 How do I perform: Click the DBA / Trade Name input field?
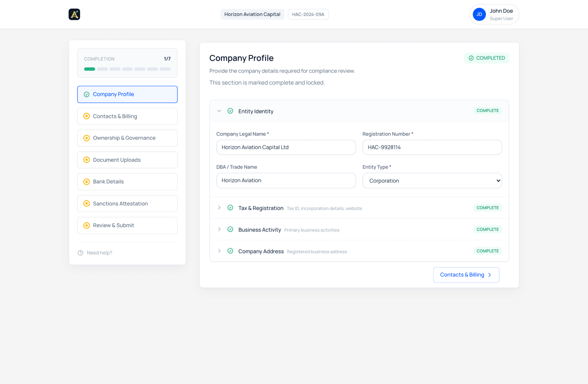[x=286, y=181]
